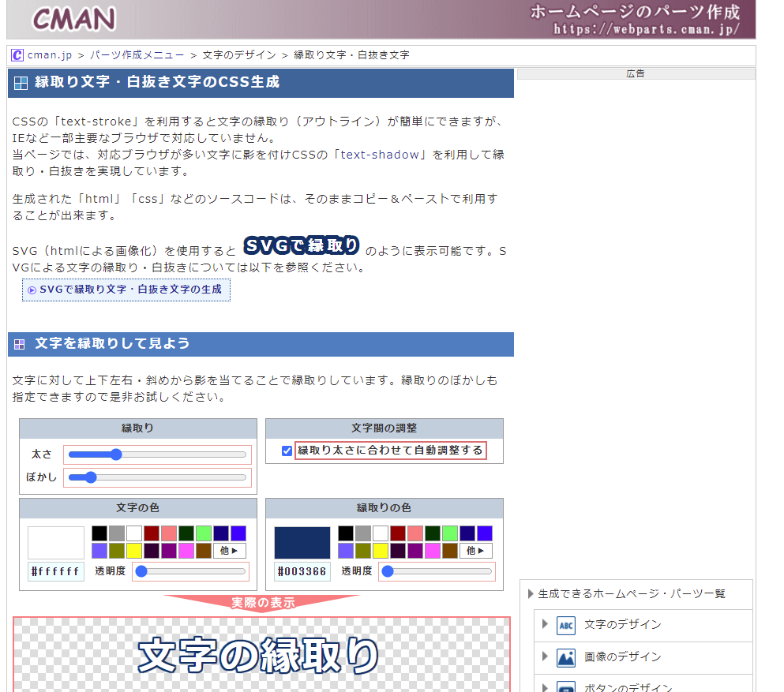Click the arrow icon beside the SVGで縁取り文字 button

32,290
